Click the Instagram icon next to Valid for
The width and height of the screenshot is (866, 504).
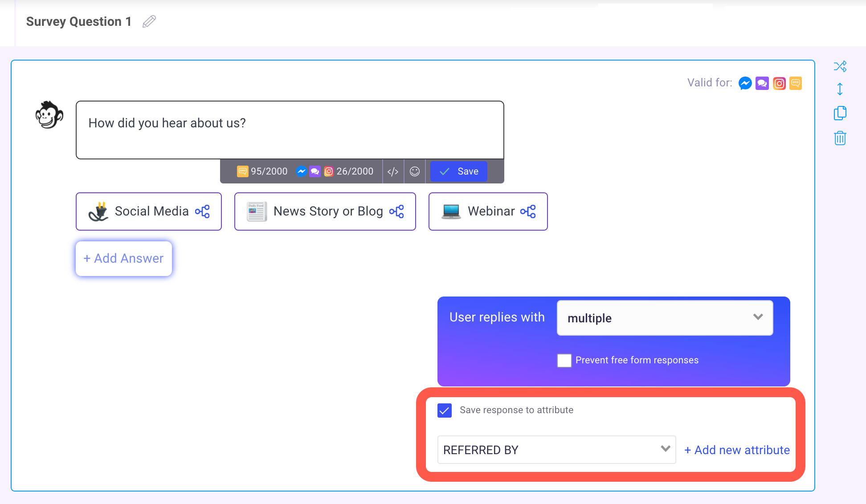point(779,83)
